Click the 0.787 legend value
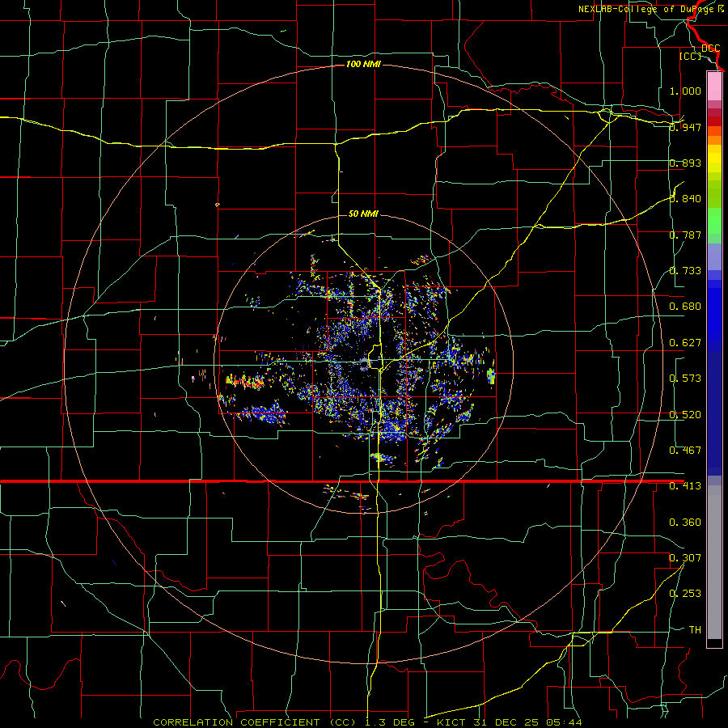The height and width of the screenshot is (728, 728). point(685,235)
